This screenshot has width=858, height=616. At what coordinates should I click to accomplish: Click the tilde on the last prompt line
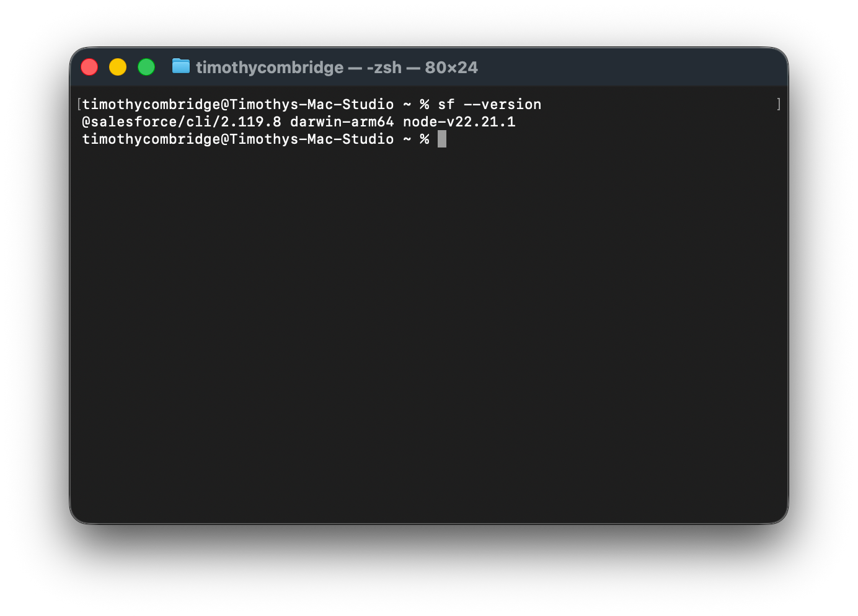(x=407, y=139)
